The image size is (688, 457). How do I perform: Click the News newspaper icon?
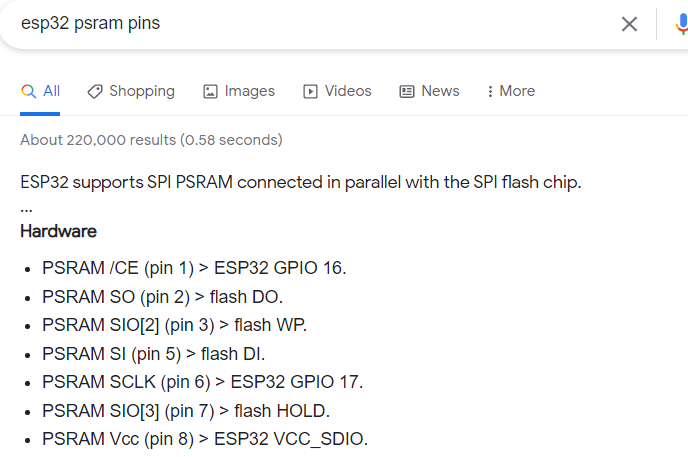[x=407, y=91]
